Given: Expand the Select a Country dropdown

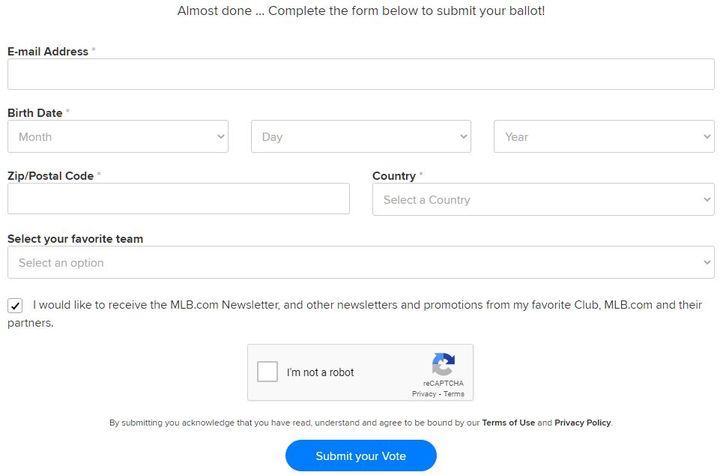Looking at the screenshot, I should pos(543,200).
